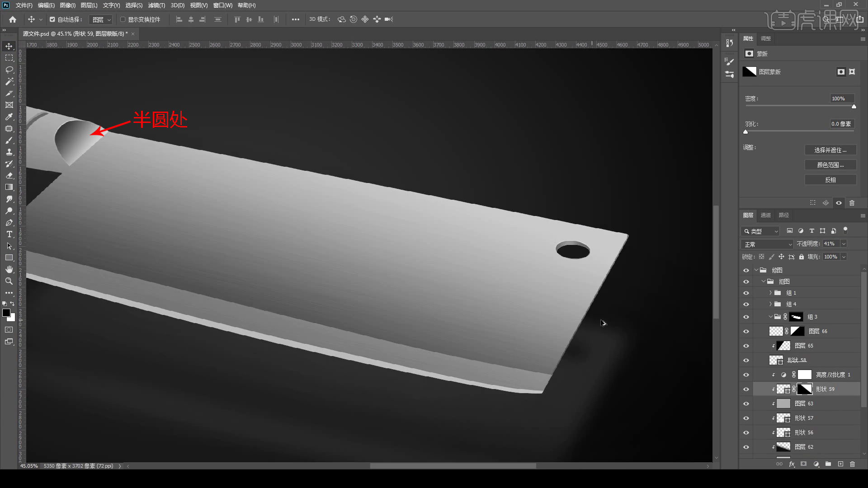Hide the 形状 57 layer
Screen dimensions: 868x488
tap(746, 418)
